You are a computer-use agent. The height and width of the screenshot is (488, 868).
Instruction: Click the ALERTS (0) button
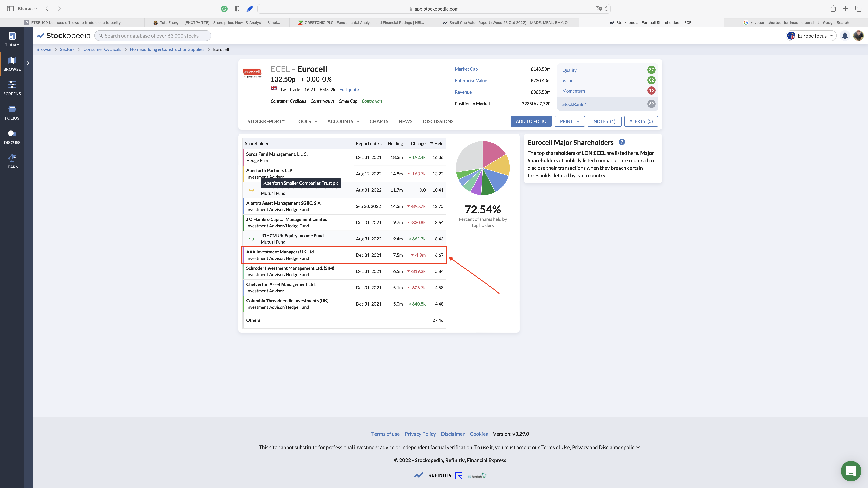[641, 121]
